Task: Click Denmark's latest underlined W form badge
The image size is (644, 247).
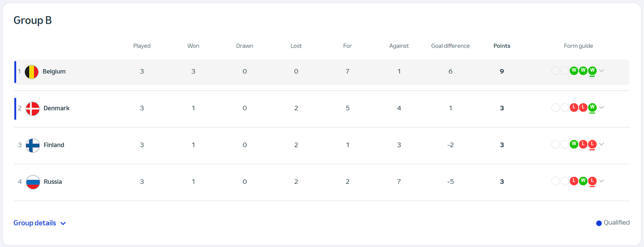Action: 592,108
